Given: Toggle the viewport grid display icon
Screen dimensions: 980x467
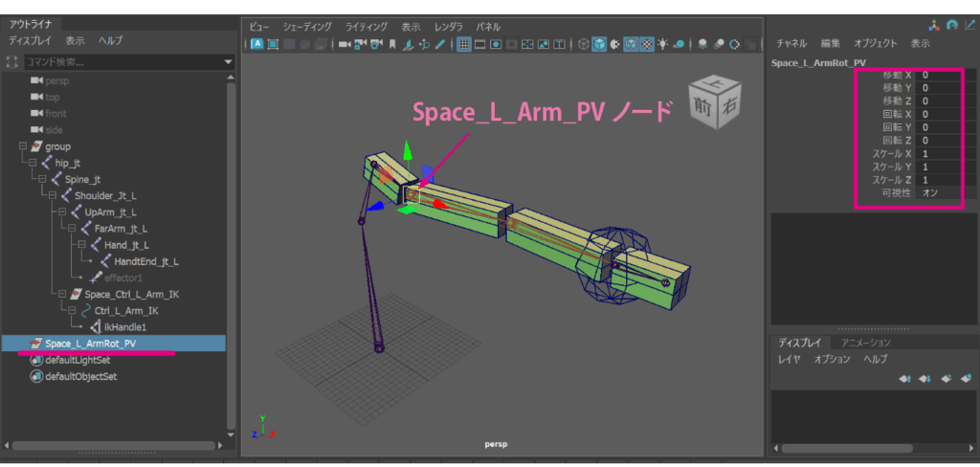Looking at the screenshot, I should tap(463, 44).
